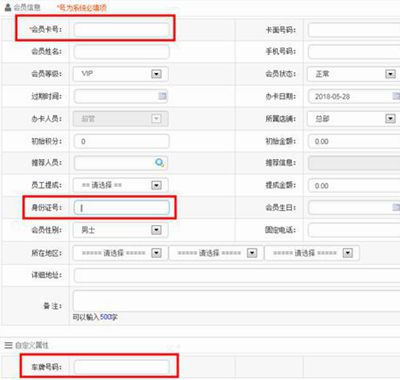Screen dimensions: 400x380
Task: Focus the 手机号码 input field
Action: tap(354, 52)
